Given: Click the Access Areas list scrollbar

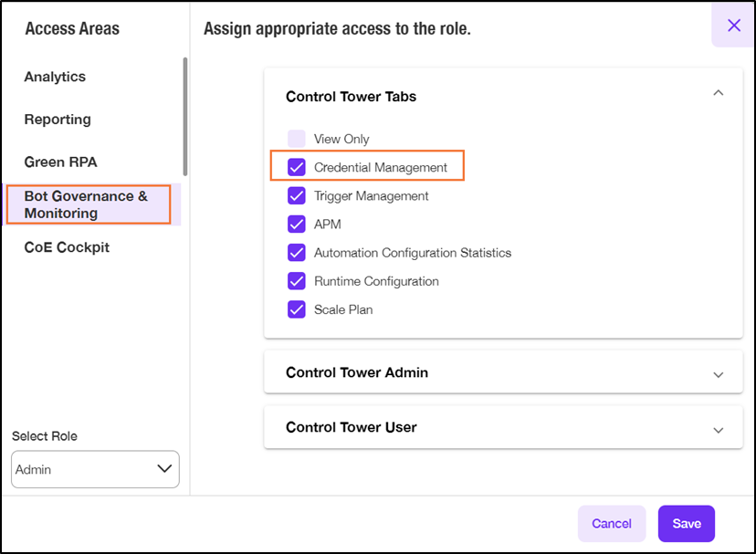Looking at the screenshot, I should [185, 117].
